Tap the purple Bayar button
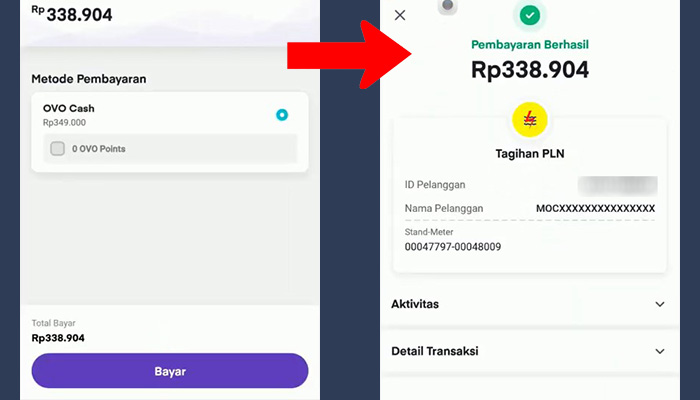This screenshot has height=400, width=700. point(170,371)
